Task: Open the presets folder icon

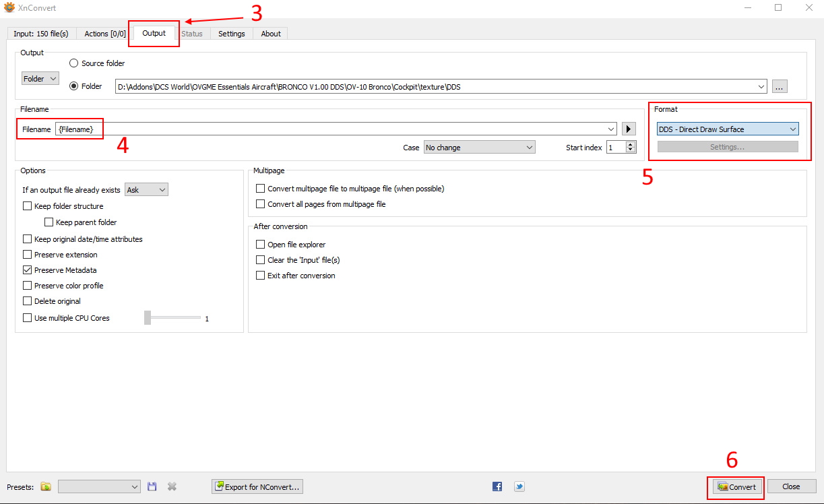Action: click(46, 486)
